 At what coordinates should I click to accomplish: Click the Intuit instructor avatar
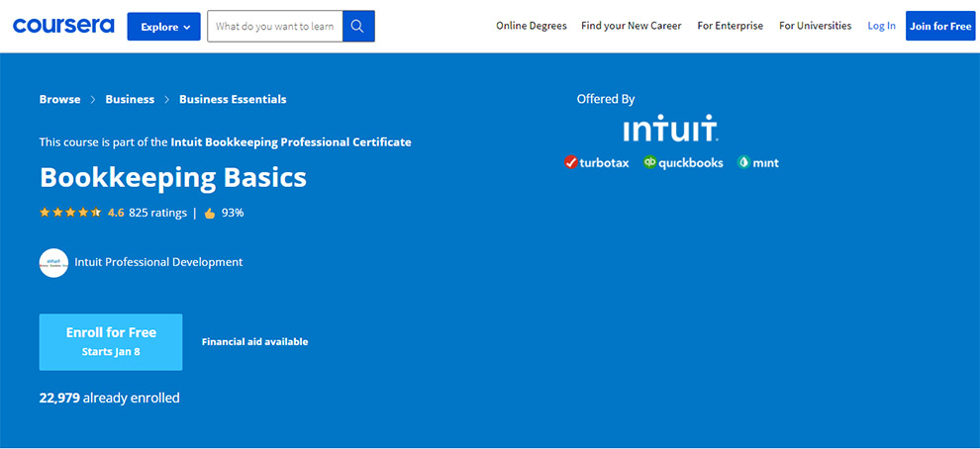pyautogui.click(x=53, y=263)
